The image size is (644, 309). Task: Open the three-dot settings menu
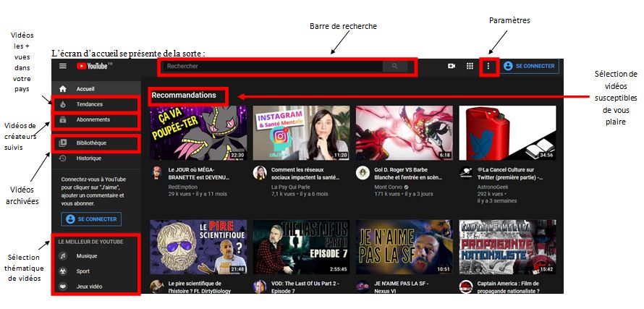pyautogui.click(x=488, y=66)
